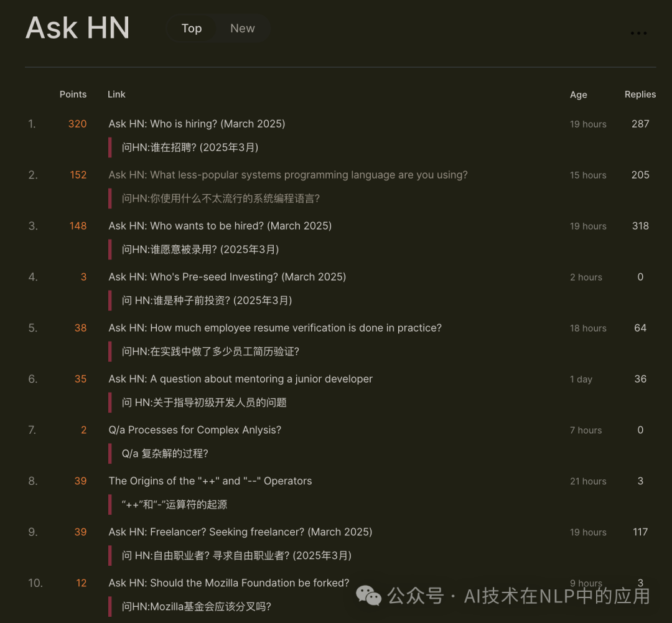Open mentoring a junior developer question
672x623 pixels.
click(240, 379)
